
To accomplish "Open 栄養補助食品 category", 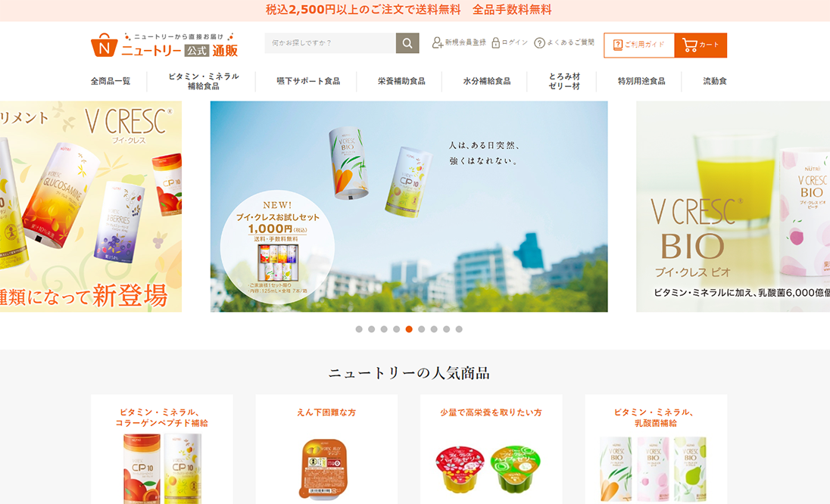I will 401,81.
